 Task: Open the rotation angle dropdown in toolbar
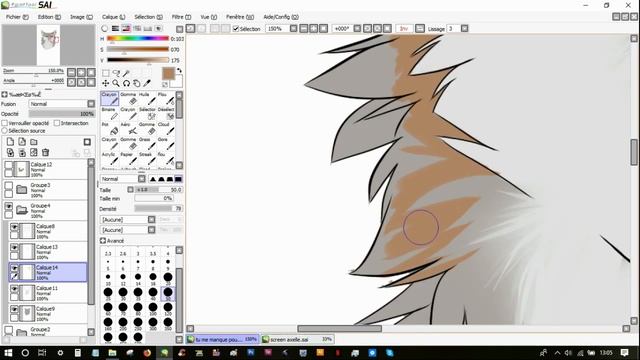pyautogui.click(x=357, y=29)
